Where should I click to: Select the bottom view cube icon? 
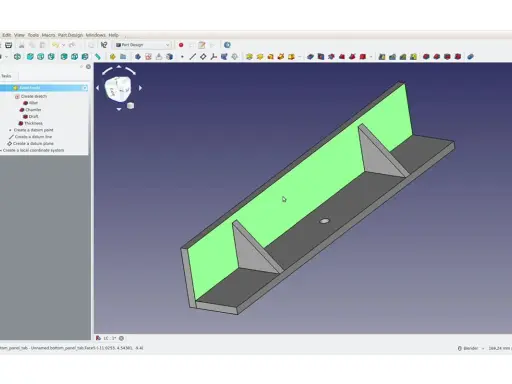pos(75,57)
